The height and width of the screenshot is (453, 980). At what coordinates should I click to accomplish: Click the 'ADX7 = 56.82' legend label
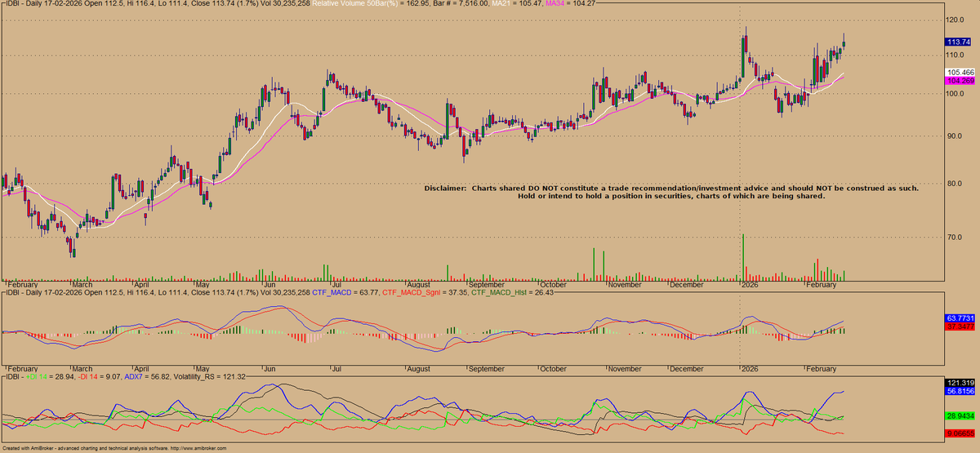click(146, 379)
